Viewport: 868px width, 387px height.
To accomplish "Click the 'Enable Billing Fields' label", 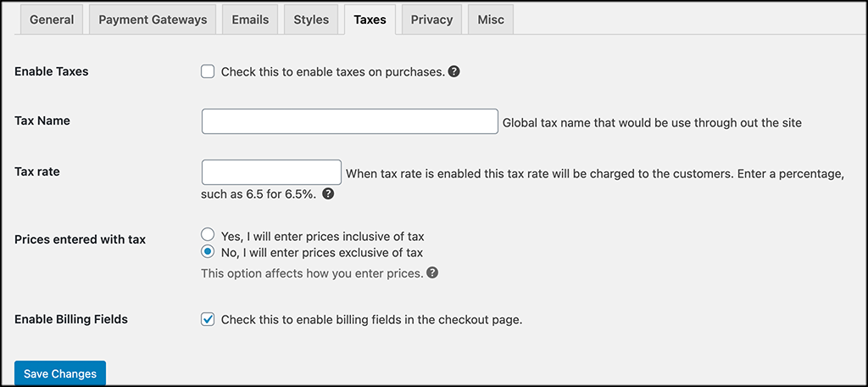I will (71, 319).
